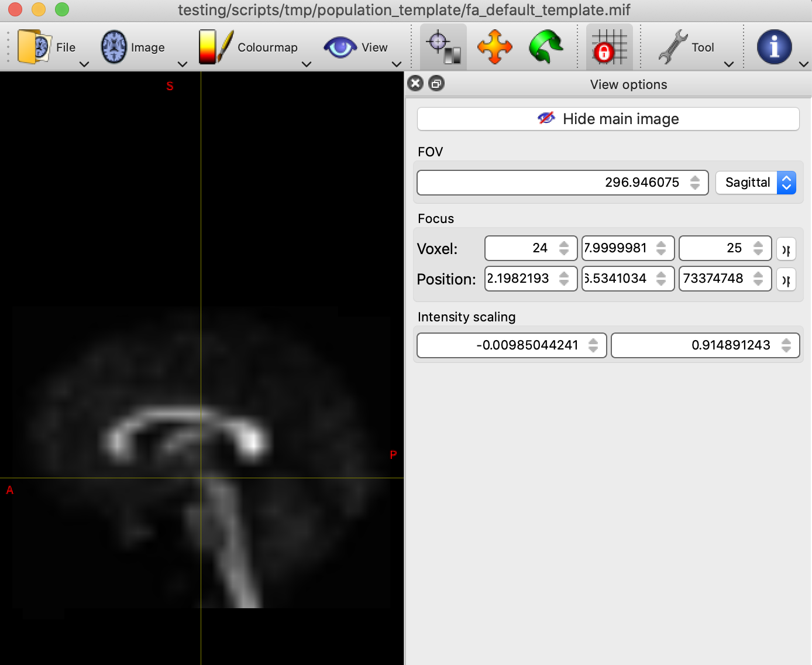The image size is (812, 665).
Task: Click the minimum intensity field -0.00985044241
Action: (512, 345)
